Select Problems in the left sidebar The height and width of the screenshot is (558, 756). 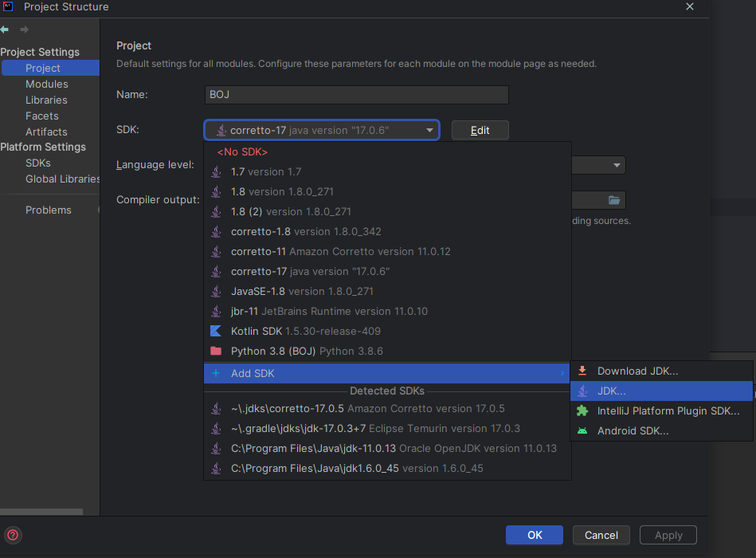[48, 210]
